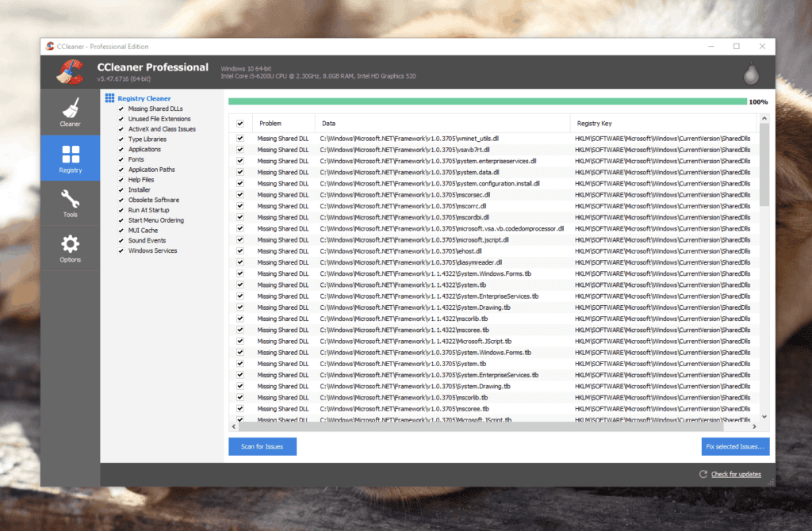Screen dimensions: 812x531
Task: Uncheck the mscorsec.dll issue row
Action: point(240,195)
